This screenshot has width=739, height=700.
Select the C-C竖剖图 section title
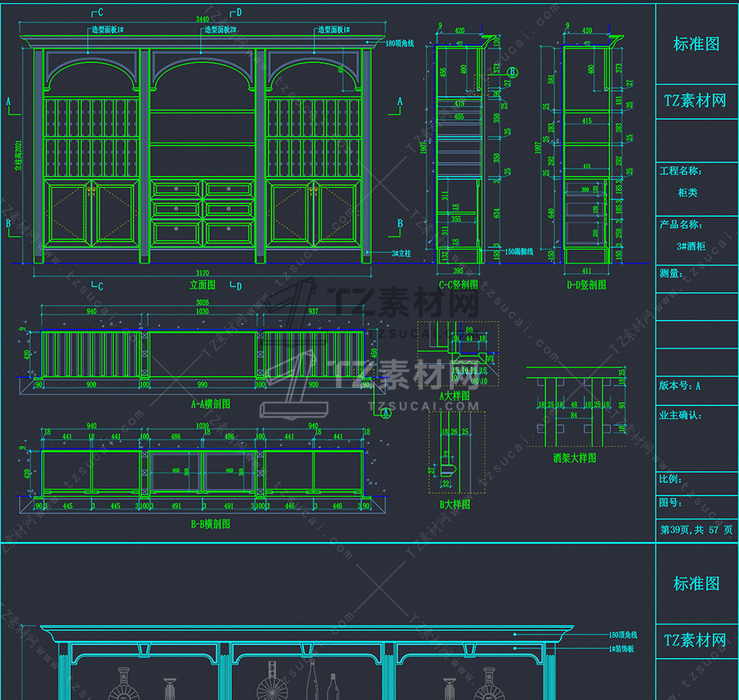pos(458,285)
